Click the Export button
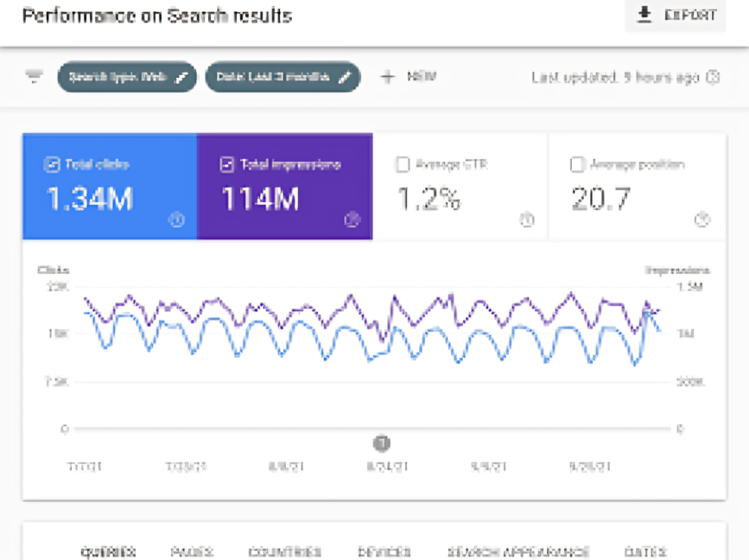Viewport: 749px width, 560px height. tap(676, 16)
